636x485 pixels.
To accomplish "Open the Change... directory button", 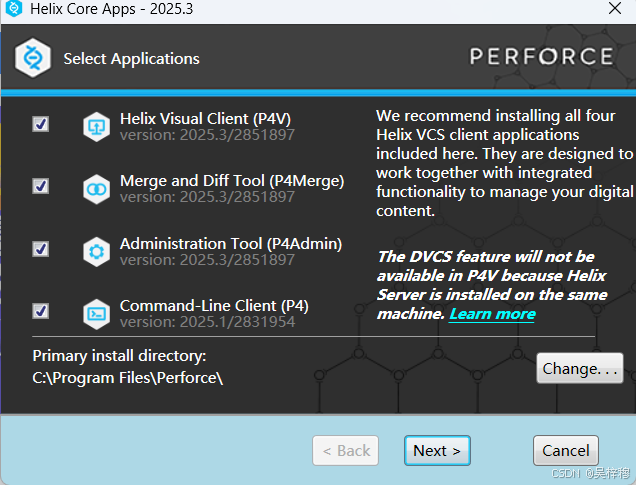I will pyautogui.click(x=580, y=368).
